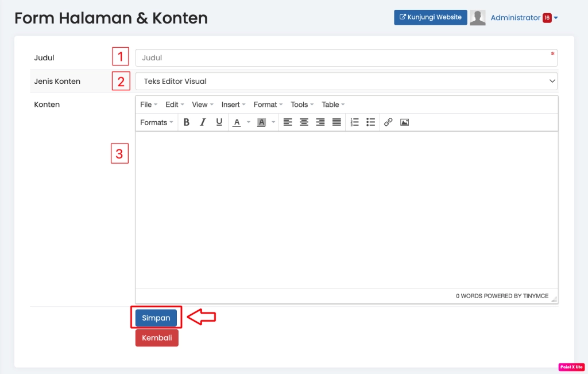Open the Jenis Konten dropdown

click(346, 81)
